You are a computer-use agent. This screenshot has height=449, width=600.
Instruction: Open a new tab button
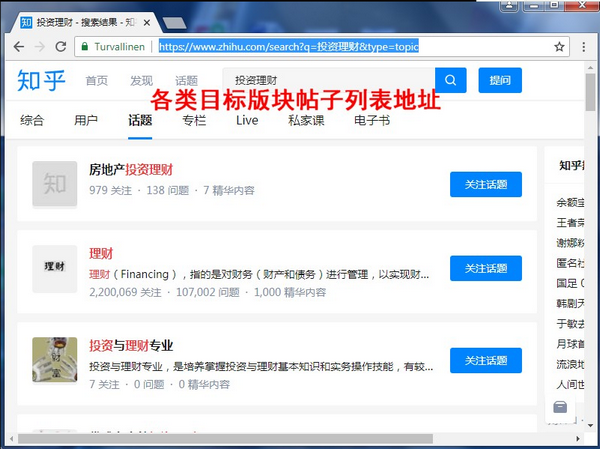click(x=174, y=23)
